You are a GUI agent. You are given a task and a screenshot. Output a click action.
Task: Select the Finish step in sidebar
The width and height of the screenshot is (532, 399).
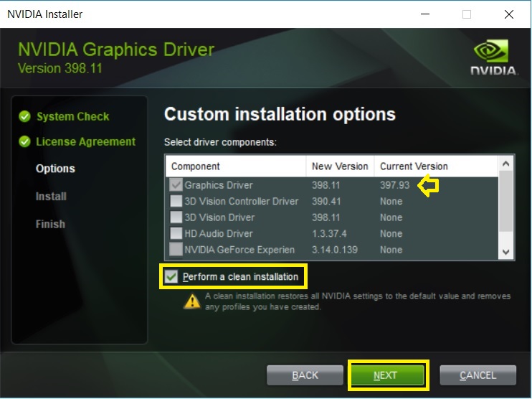tap(50, 224)
